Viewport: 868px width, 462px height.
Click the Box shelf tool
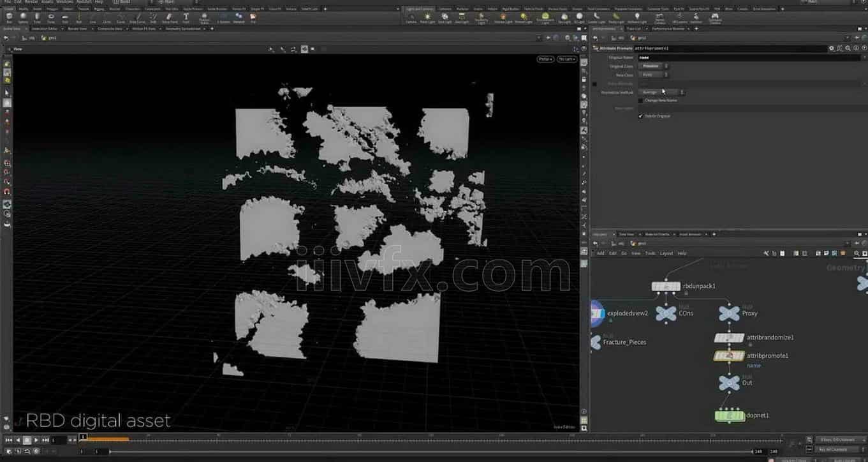[x=9, y=17]
